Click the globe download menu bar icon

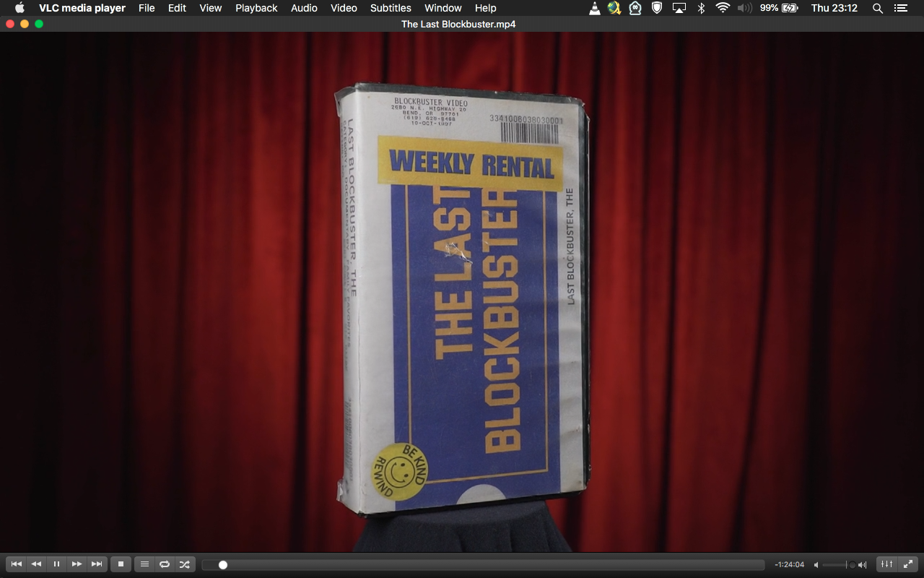point(614,8)
